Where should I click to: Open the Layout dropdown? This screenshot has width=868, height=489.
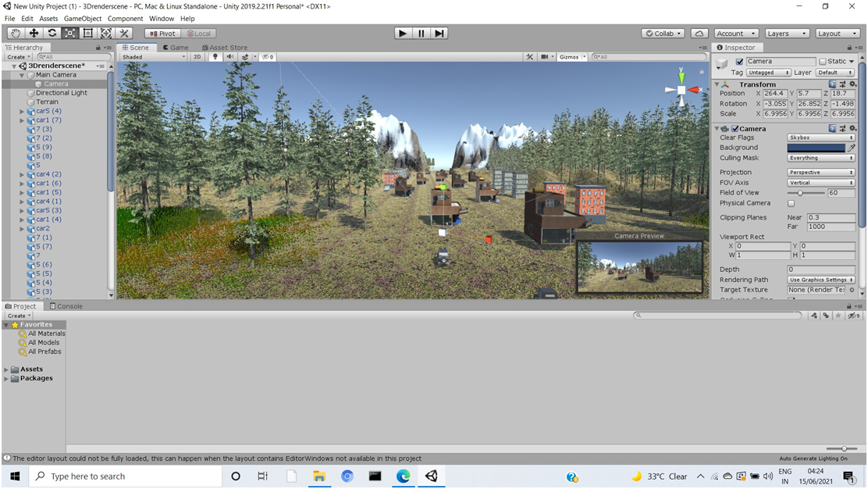tap(837, 33)
